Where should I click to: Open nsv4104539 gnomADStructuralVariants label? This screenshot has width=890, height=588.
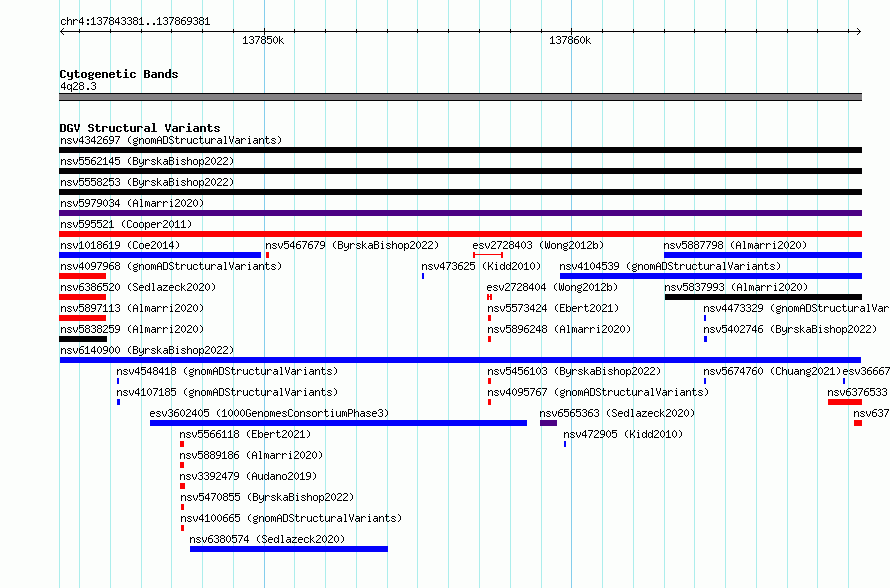tap(670, 266)
